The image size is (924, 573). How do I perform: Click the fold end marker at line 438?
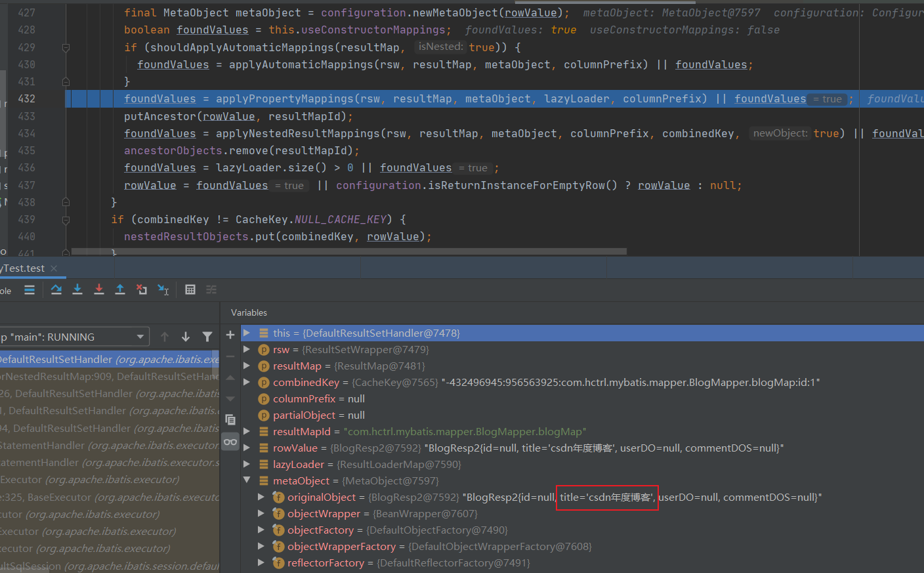point(66,202)
